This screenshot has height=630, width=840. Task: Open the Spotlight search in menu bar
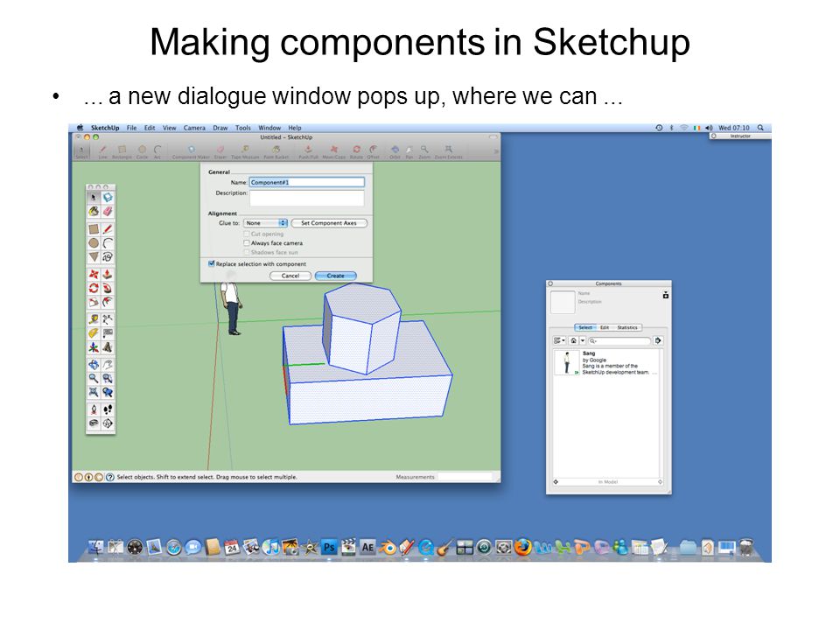(760, 128)
